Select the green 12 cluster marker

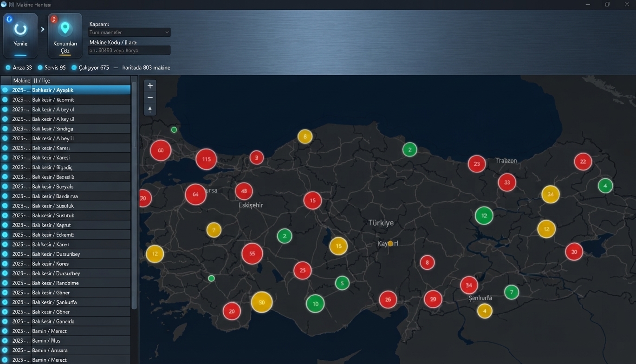coord(484,215)
